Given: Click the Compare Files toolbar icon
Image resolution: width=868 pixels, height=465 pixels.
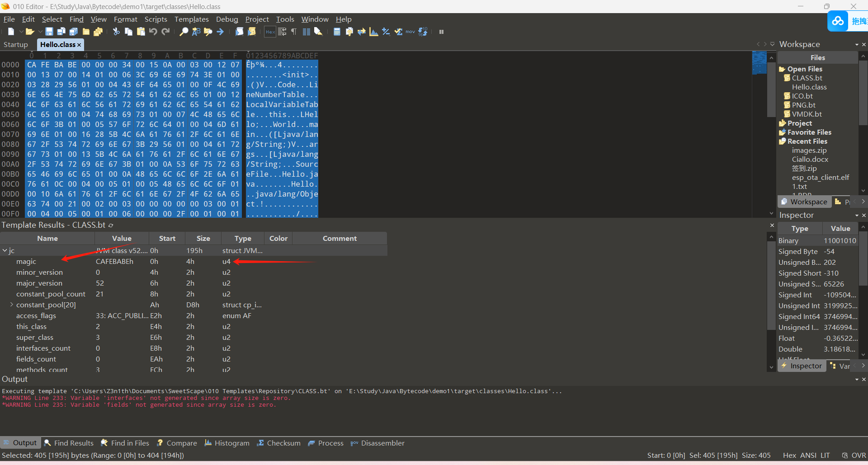Looking at the screenshot, I should [362, 32].
